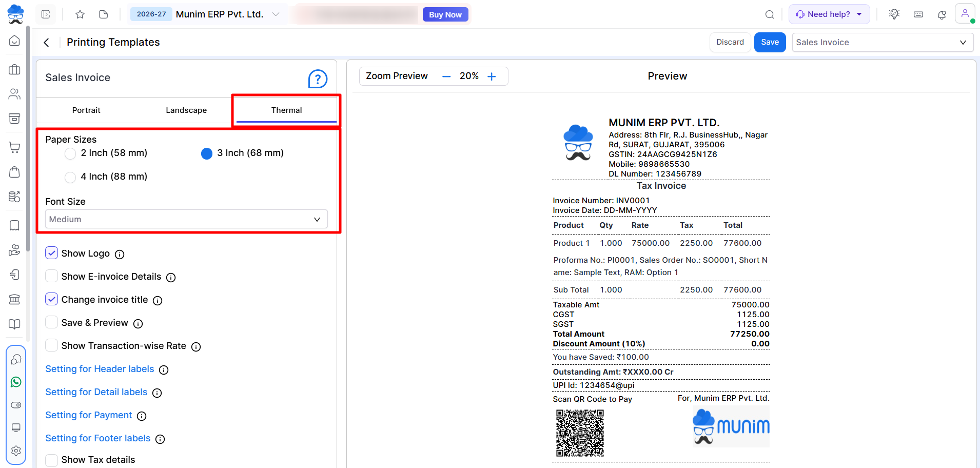Click the lightbulb ideas icon
Image resolution: width=980 pixels, height=468 pixels.
tap(894, 14)
